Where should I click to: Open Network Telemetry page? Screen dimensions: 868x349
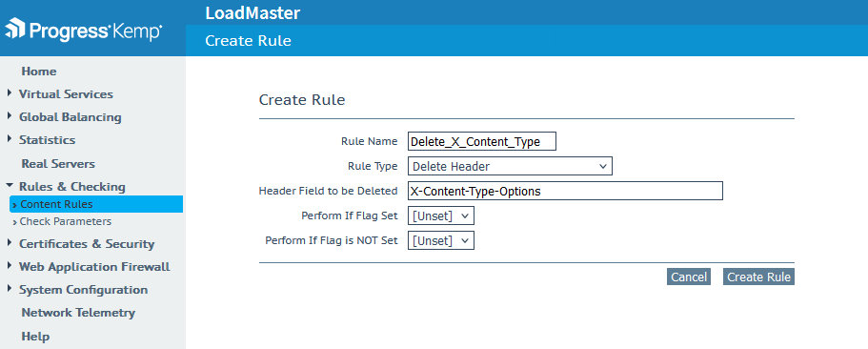tap(78, 313)
